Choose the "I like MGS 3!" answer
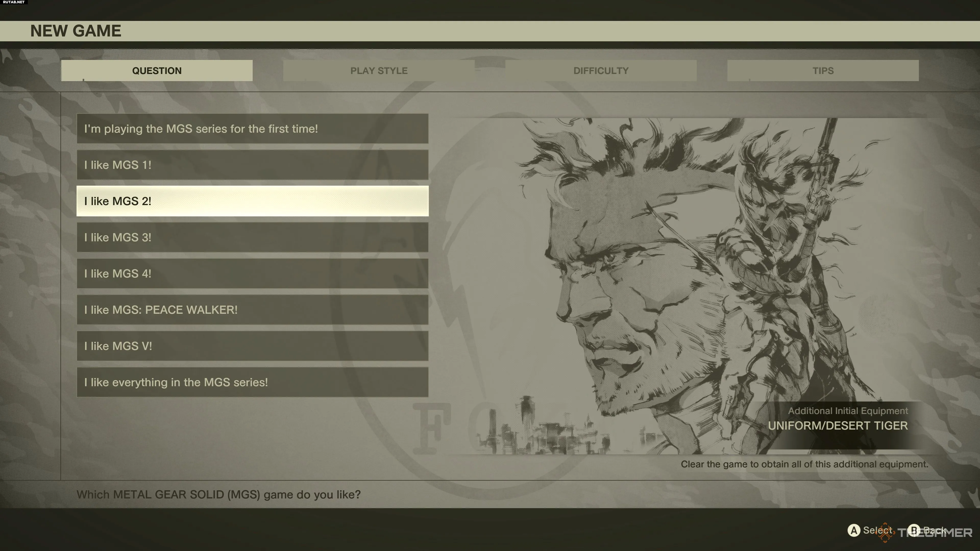980x551 pixels. point(253,237)
